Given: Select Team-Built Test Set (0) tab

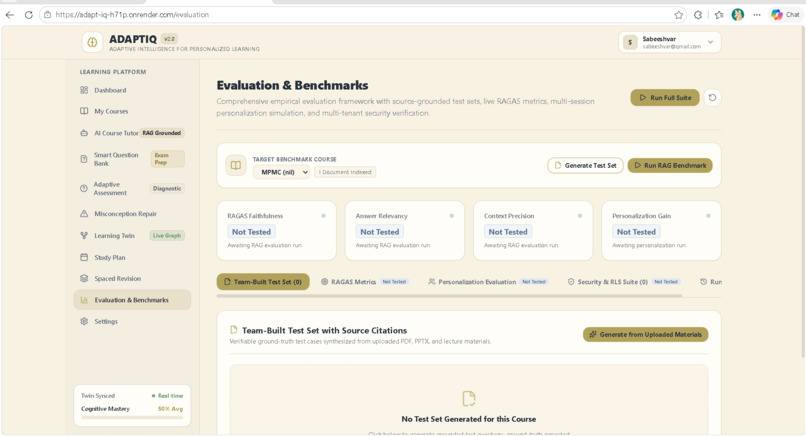Looking at the screenshot, I should [x=263, y=282].
